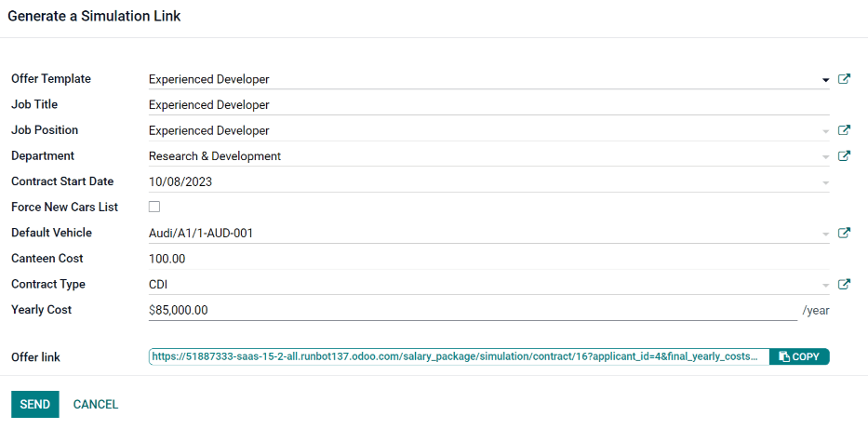Screen dimensions: 868x429
Task: Edit the Job Title field
Action: (x=484, y=105)
